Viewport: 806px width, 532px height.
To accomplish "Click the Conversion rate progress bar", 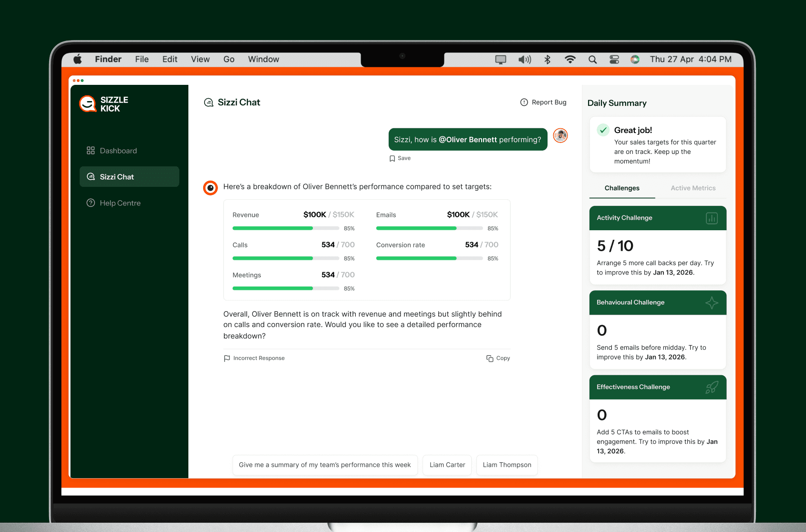I will (429, 258).
